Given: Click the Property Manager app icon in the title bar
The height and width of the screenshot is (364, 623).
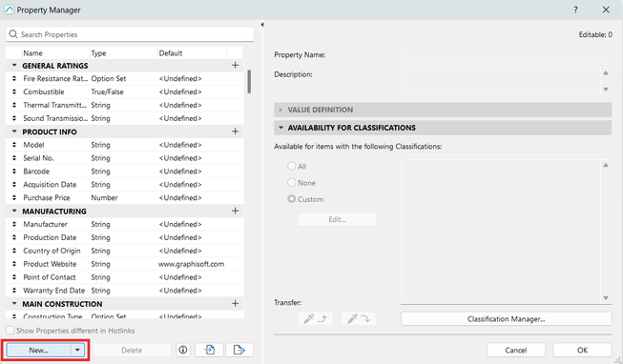Looking at the screenshot, I should tap(9, 10).
